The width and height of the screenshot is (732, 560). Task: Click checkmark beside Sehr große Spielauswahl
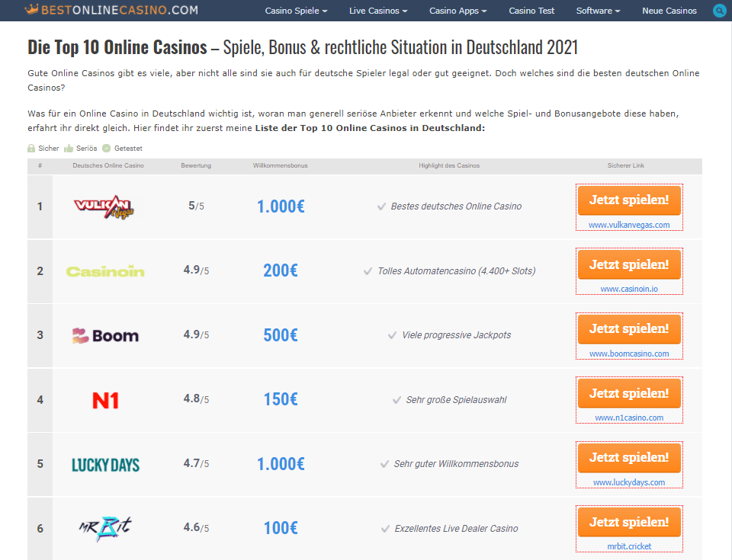(396, 400)
